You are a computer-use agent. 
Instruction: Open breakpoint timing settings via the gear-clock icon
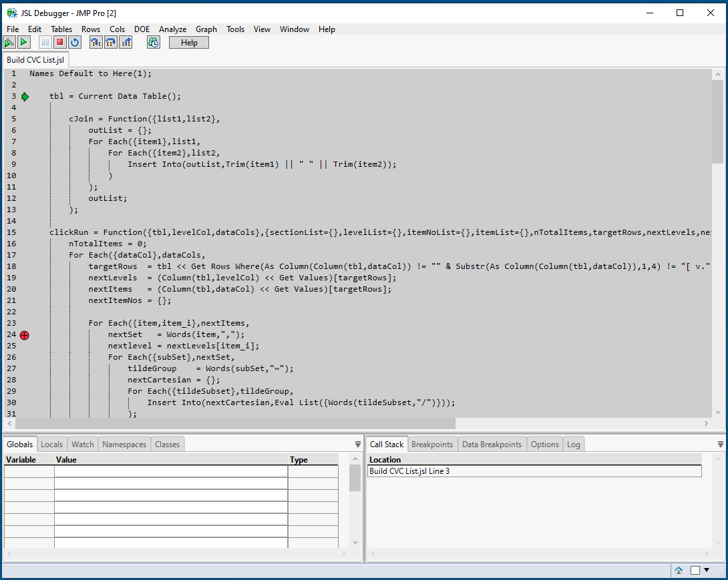[x=153, y=42]
